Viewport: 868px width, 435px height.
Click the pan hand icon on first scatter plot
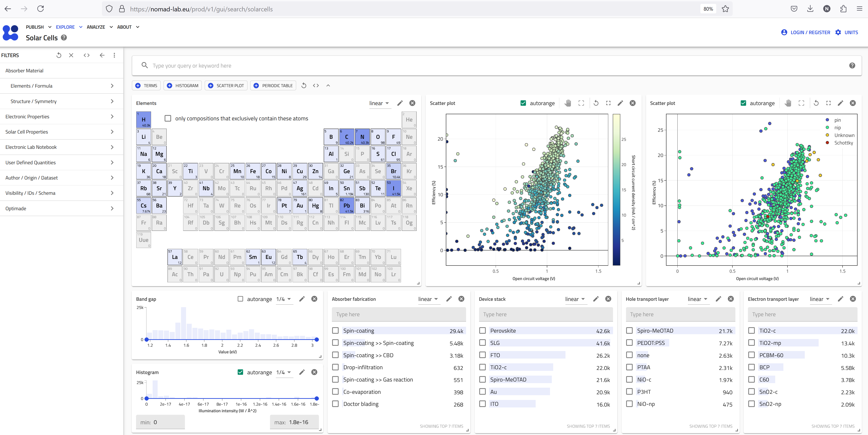568,103
